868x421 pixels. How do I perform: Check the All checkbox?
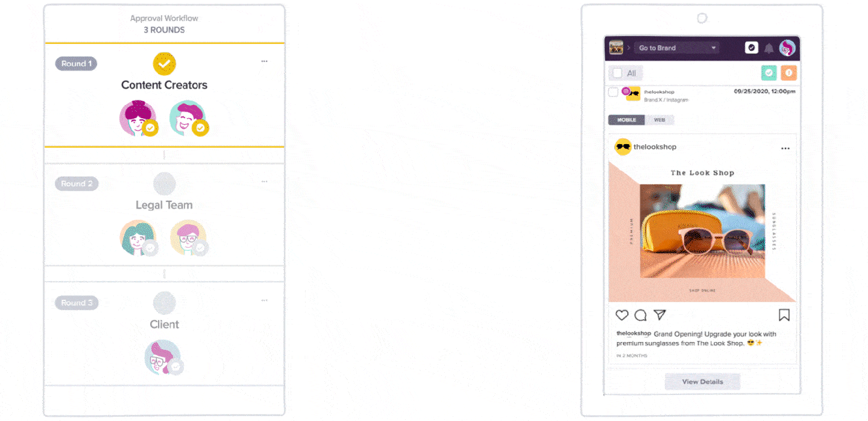[617, 73]
